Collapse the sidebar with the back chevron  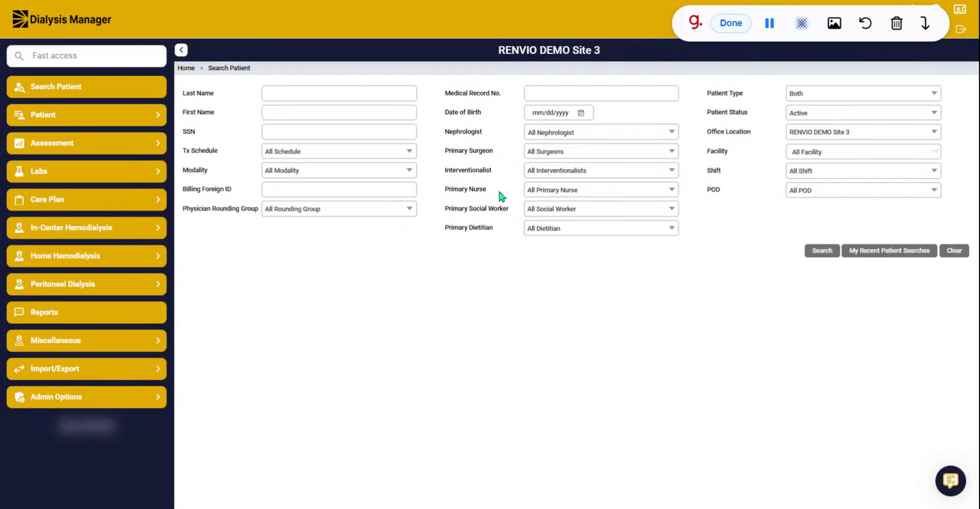click(181, 50)
